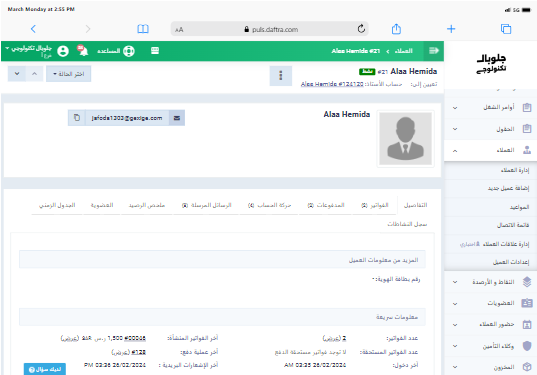Viewport: 537px width, 375px height.
Task: Click the green header card icon
Action: (x=155, y=51)
